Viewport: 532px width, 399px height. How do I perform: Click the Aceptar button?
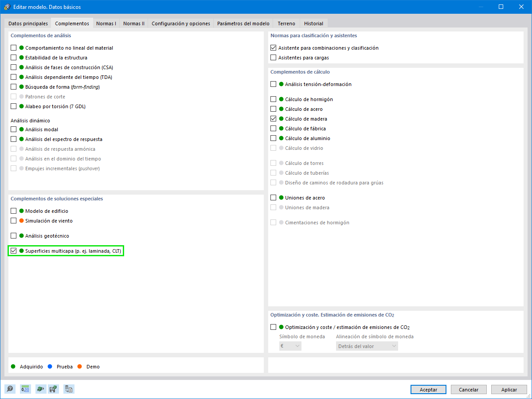(x=429, y=390)
